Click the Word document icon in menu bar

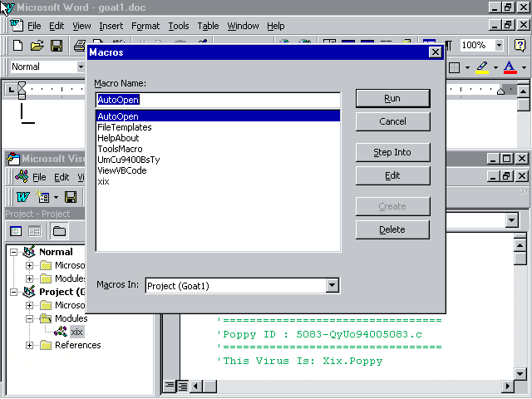pos(16,26)
